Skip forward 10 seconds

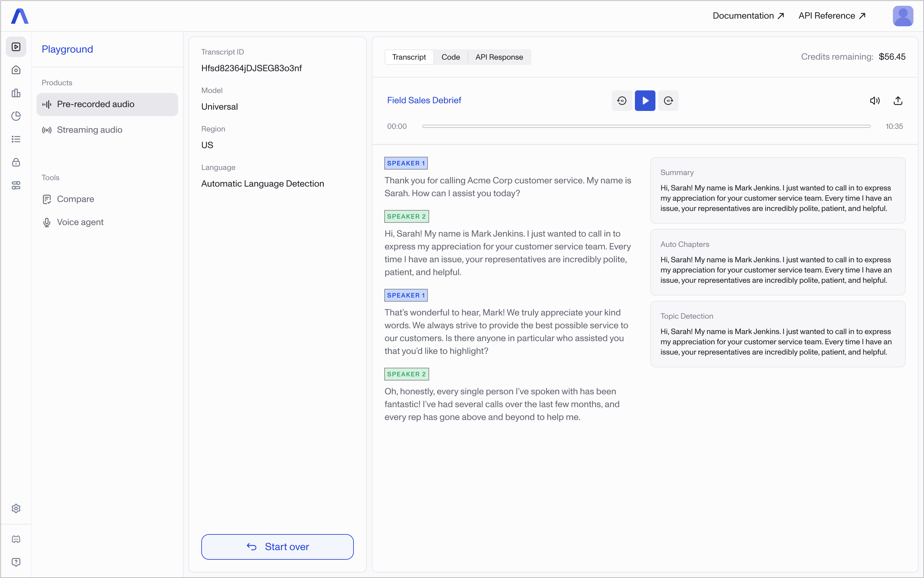tap(668, 101)
